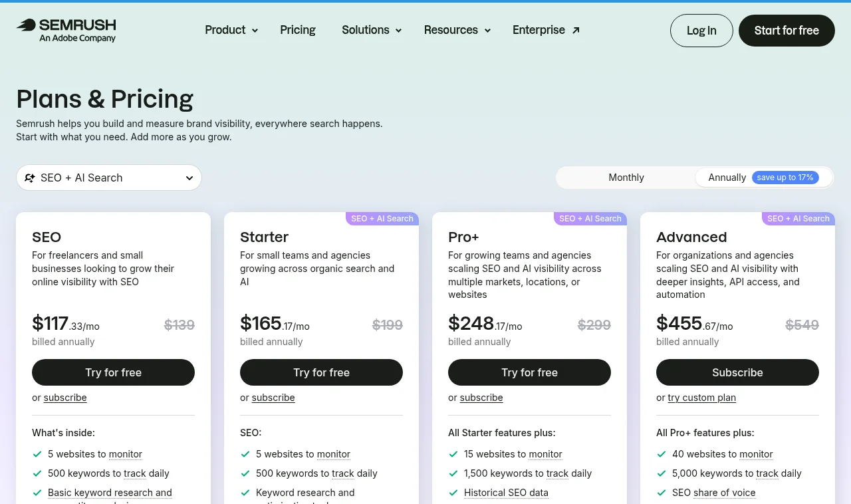Click the Pro+ plan title
Viewport: 851px width, 504px height.
(x=464, y=237)
